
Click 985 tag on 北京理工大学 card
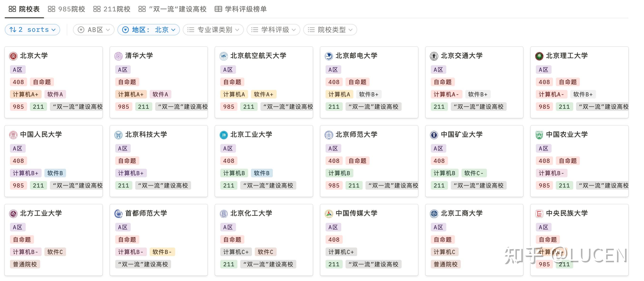coord(544,107)
